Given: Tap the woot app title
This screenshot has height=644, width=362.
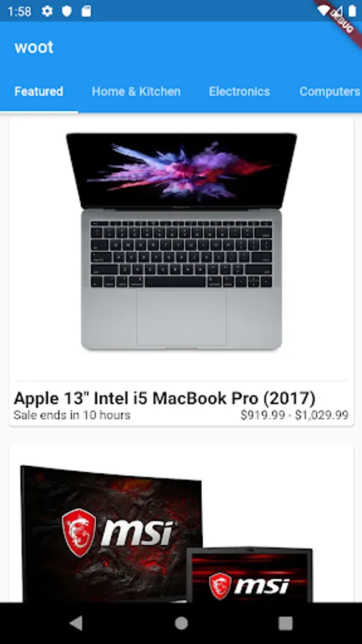Looking at the screenshot, I should point(34,47).
